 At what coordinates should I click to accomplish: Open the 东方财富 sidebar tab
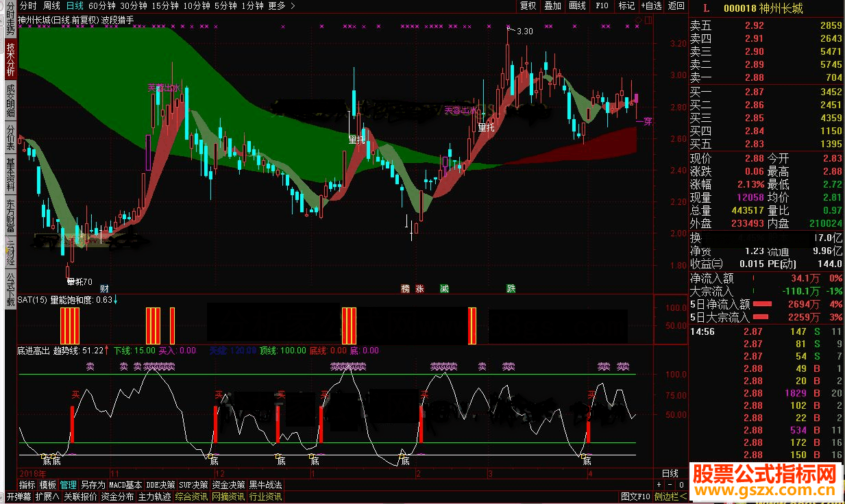[10, 216]
